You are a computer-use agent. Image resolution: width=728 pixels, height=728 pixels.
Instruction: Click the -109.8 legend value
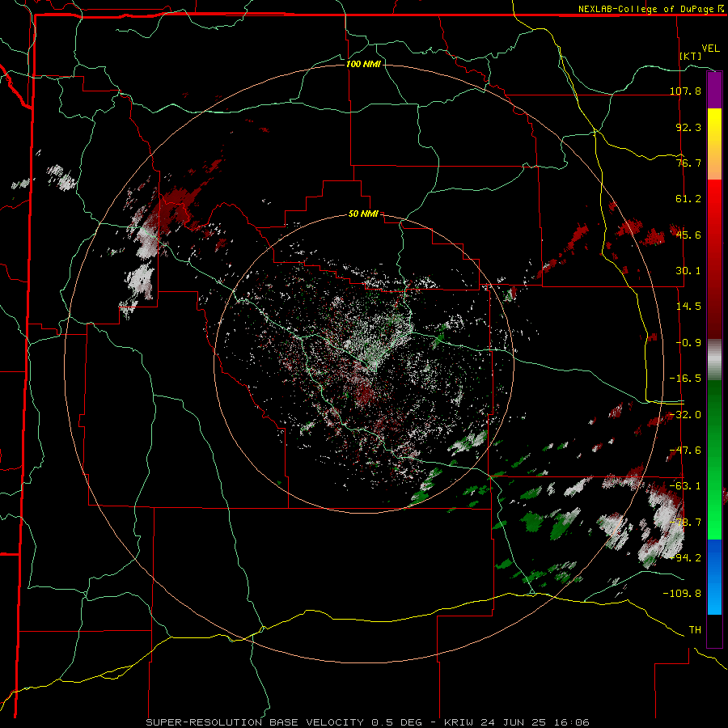click(x=682, y=594)
